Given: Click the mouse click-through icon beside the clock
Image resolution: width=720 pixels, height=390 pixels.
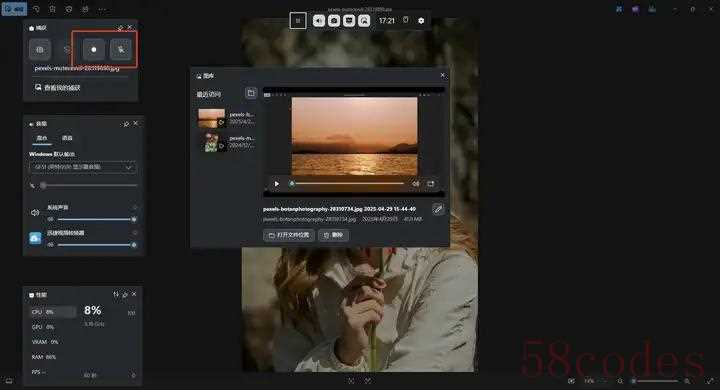Looking at the screenshot, I should pyautogui.click(x=405, y=20).
